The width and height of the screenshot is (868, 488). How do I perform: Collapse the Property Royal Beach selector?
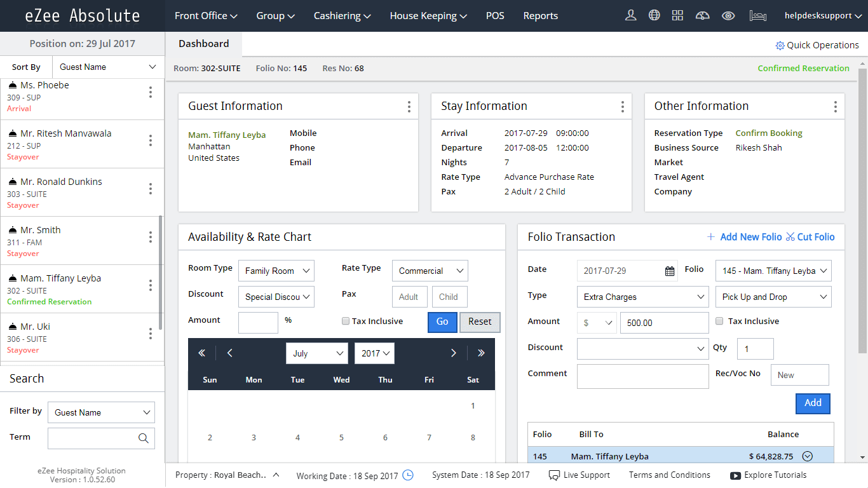275,473
